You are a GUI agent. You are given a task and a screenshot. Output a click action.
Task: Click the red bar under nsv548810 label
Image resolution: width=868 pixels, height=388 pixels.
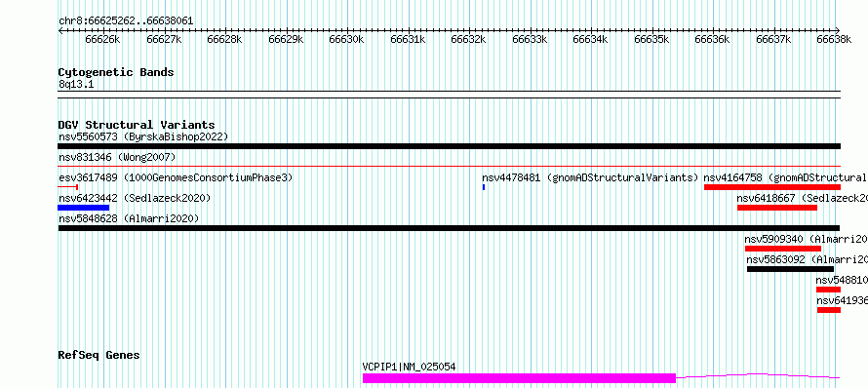coord(828,290)
